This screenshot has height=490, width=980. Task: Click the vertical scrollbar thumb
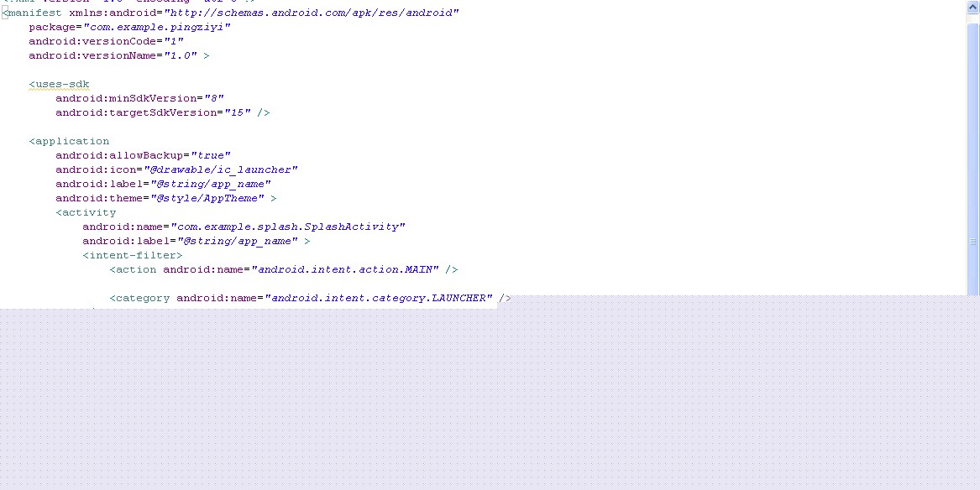(x=972, y=159)
